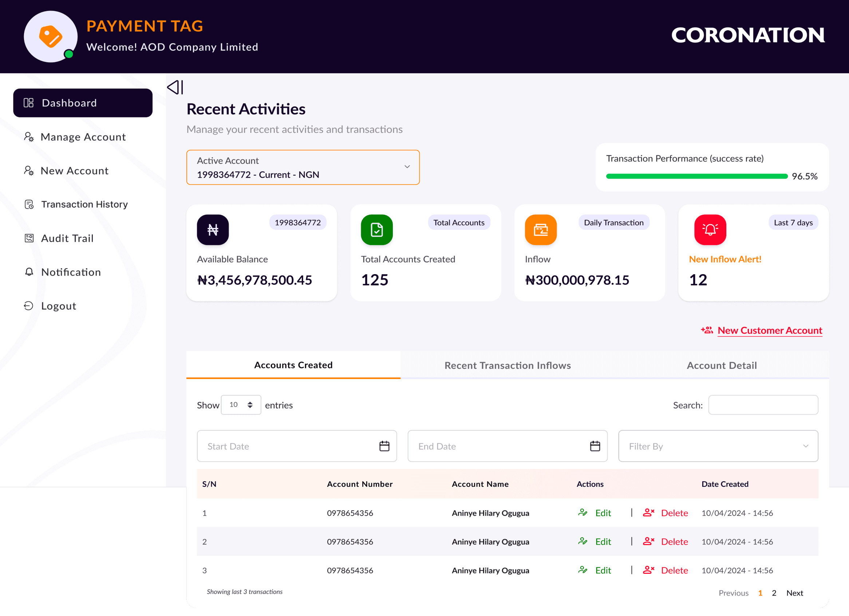Click the Delete icon in row 1
849x616 pixels.
(648, 513)
